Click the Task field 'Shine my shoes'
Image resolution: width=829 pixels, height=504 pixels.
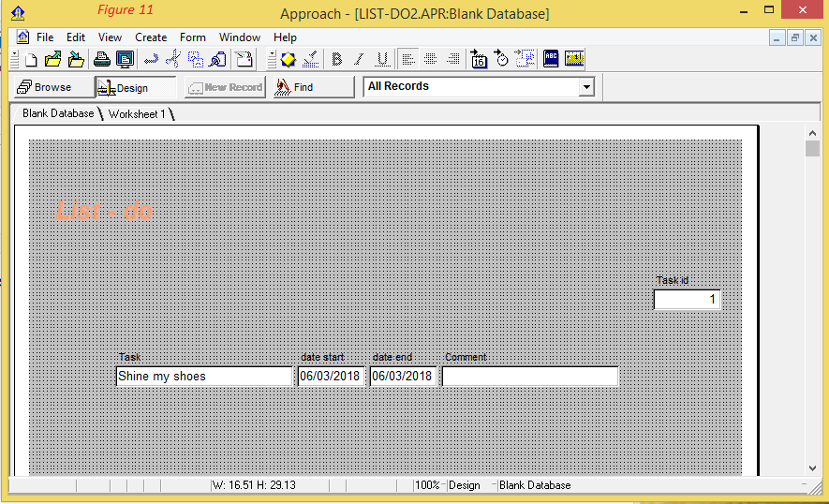click(204, 376)
